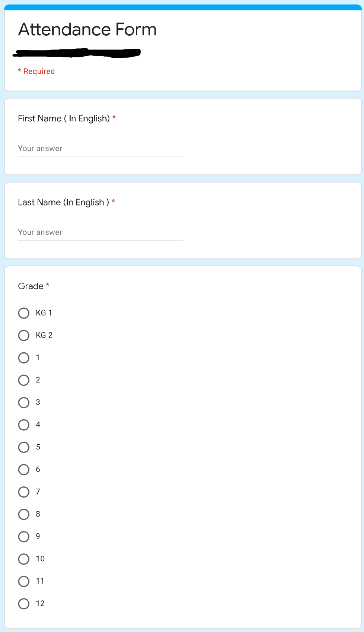364x632 pixels.
Task: Select grade 3 radio button
Action: click(24, 402)
